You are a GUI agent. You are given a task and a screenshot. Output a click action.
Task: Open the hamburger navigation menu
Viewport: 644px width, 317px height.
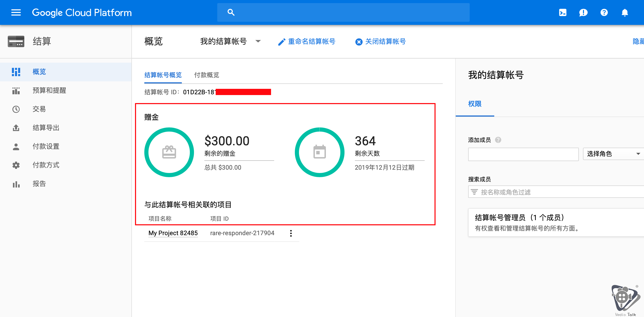click(x=16, y=12)
